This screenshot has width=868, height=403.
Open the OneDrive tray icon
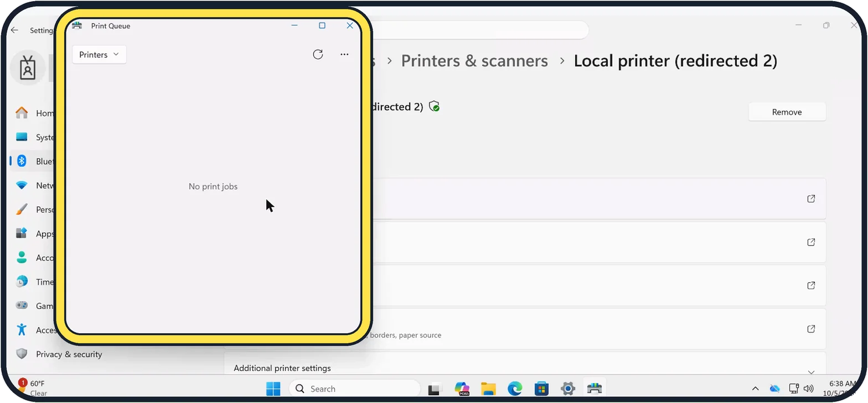pyautogui.click(x=774, y=389)
